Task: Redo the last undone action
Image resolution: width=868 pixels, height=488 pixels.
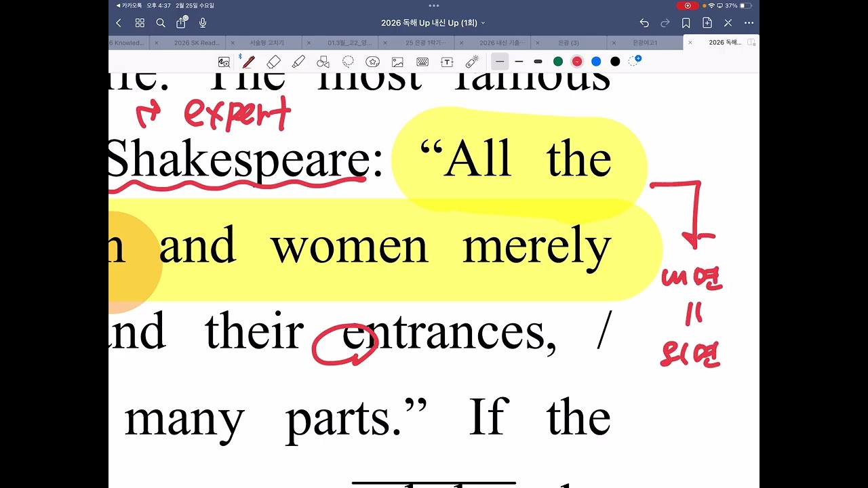Action: click(x=665, y=23)
